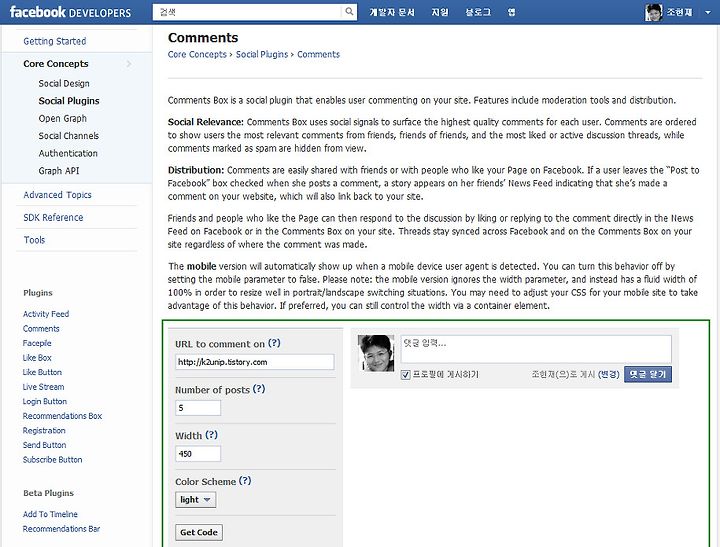Click the Width input field
The width and height of the screenshot is (720, 547).
[198, 454]
